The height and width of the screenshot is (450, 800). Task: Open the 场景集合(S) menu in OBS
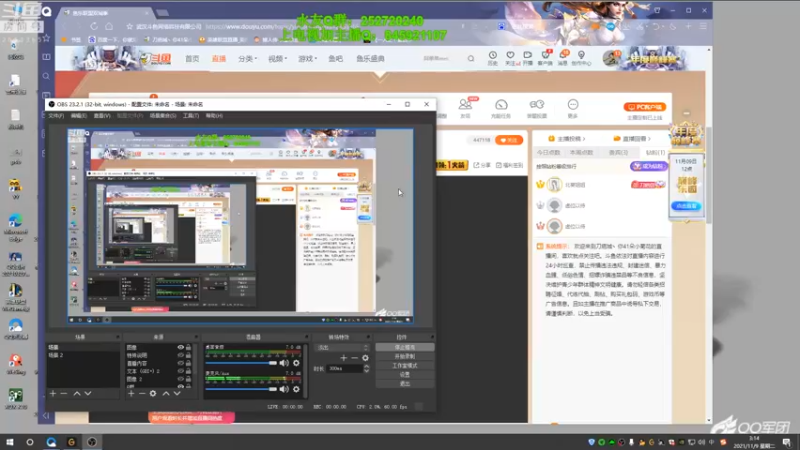click(x=163, y=116)
